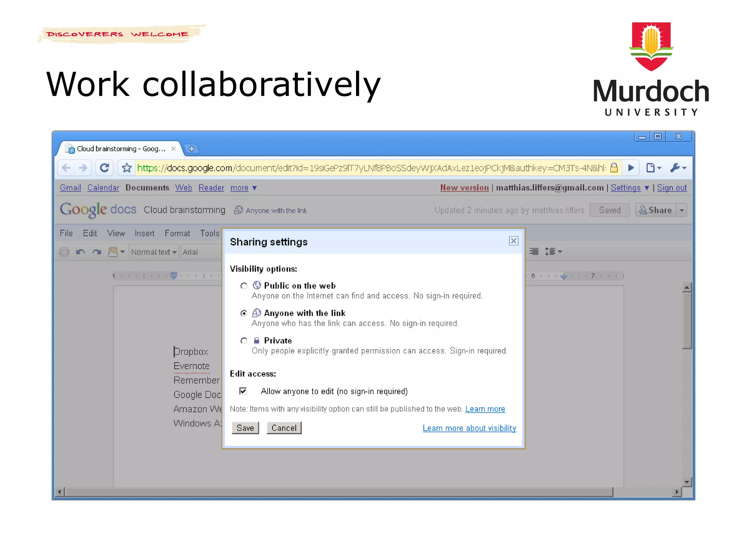Viewport: 747px width, 560px height.
Task: Click the Cloud brainstorming document title
Action: coord(185,210)
